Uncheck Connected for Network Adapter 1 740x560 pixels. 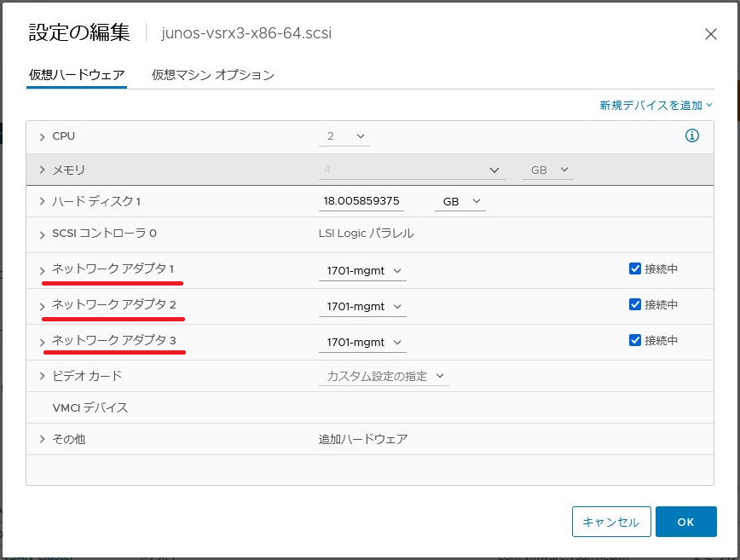coord(634,268)
